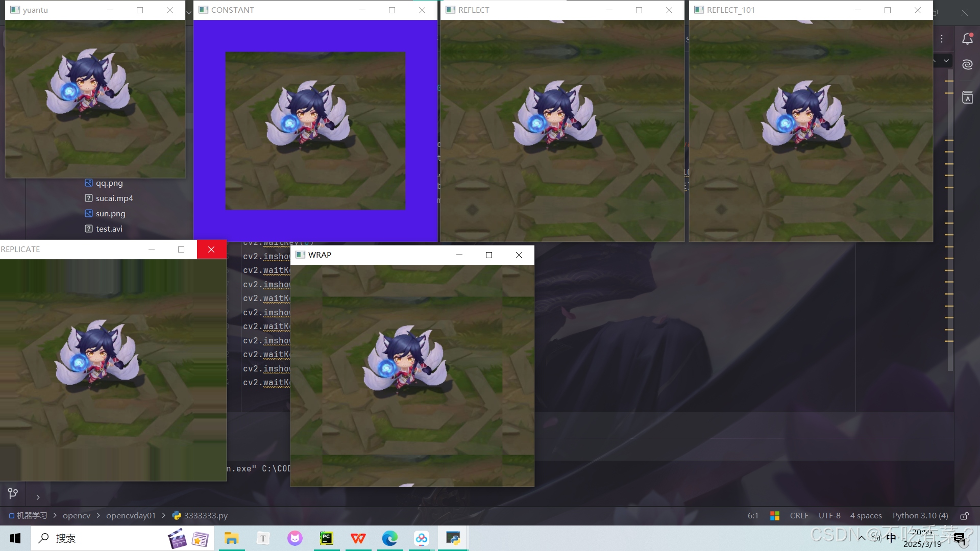Select sun.png in the project tree

[110, 214]
